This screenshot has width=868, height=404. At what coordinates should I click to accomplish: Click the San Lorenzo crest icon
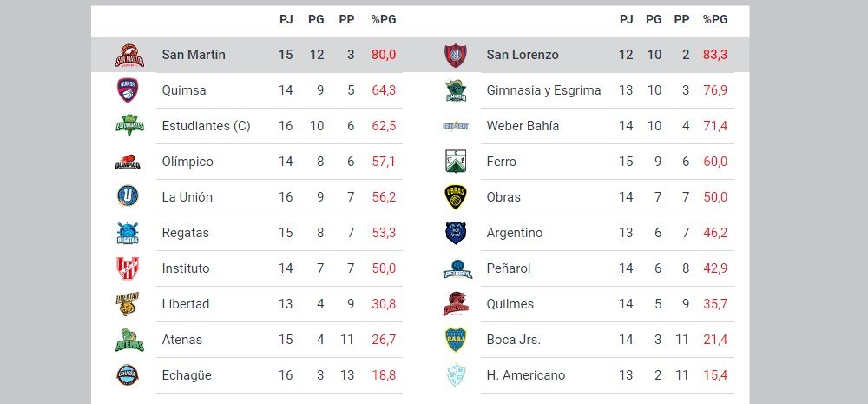(x=456, y=56)
